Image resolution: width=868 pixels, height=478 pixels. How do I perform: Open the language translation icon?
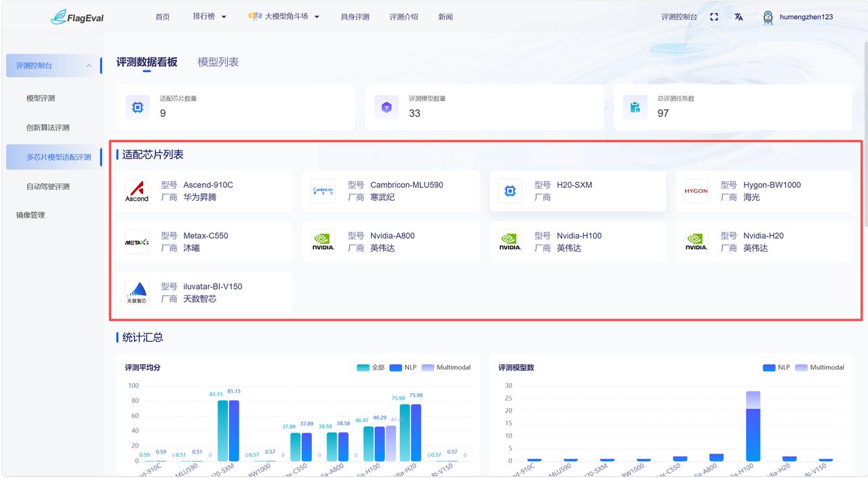click(x=738, y=17)
